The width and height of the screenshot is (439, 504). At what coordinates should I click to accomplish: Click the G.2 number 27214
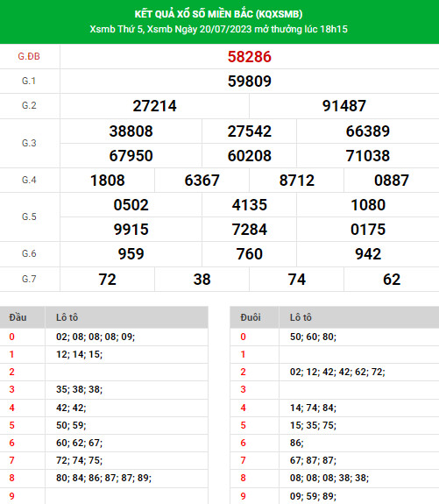click(x=154, y=106)
